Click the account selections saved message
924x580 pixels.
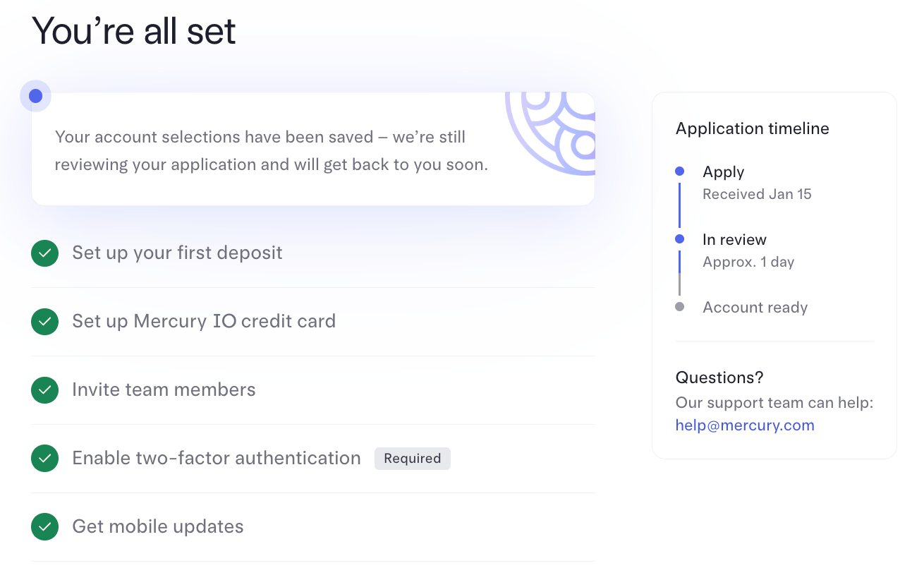(271, 150)
